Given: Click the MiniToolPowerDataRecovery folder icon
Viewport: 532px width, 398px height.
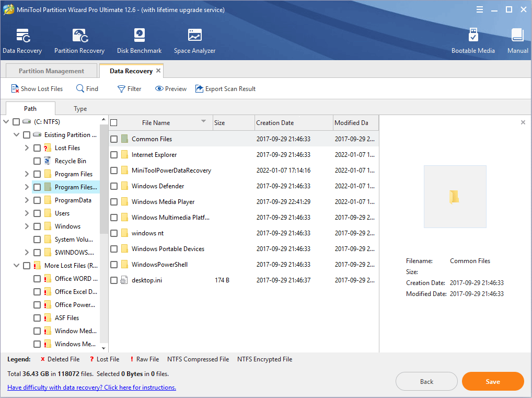Looking at the screenshot, I should 124,170.
